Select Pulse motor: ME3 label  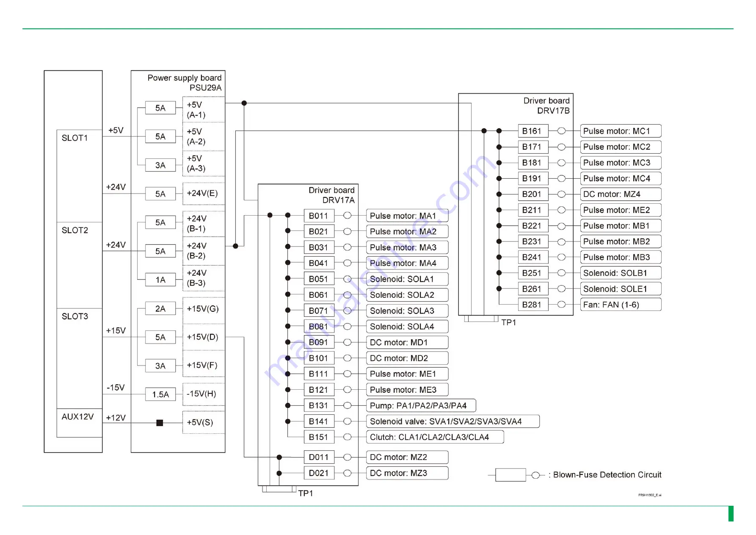click(x=403, y=390)
